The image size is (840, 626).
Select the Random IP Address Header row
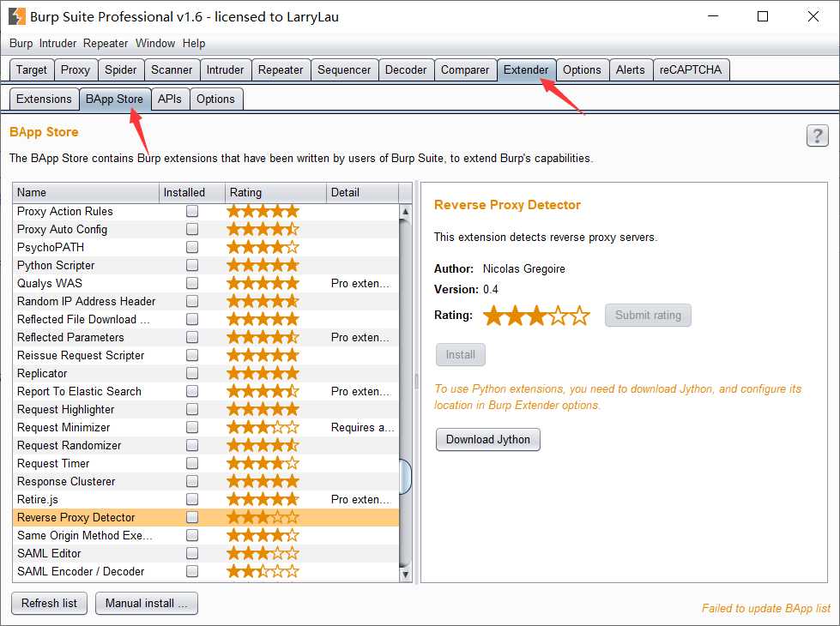point(206,302)
